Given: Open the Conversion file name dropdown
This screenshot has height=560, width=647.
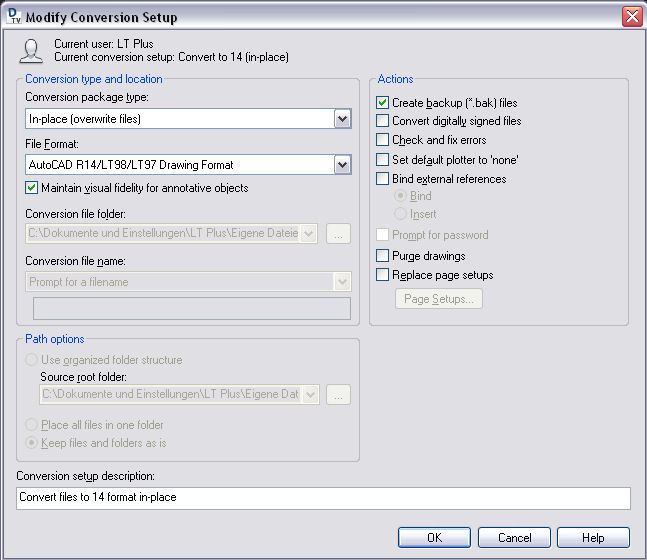Looking at the screenshot, I should [342, 282].
